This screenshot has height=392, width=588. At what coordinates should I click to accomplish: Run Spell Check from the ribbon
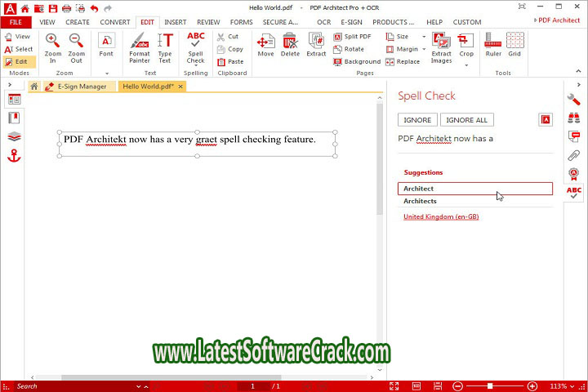click(196, 47)
